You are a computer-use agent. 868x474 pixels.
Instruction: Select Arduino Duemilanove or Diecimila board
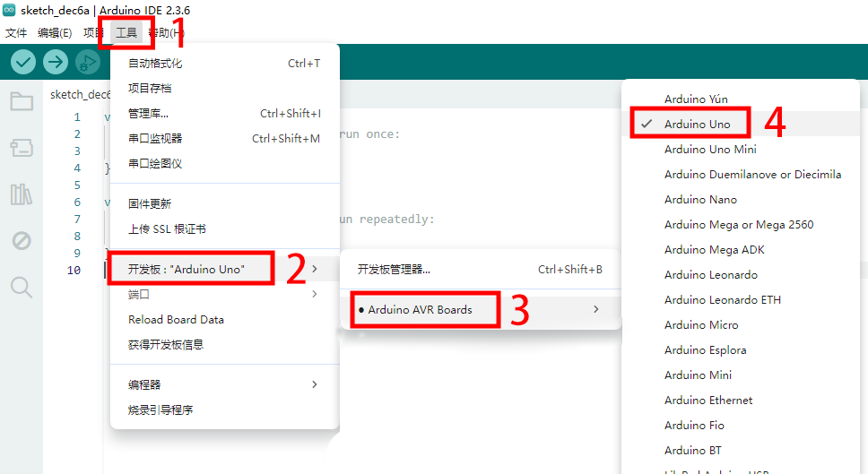pyautogui.click(x=741, y=174)
